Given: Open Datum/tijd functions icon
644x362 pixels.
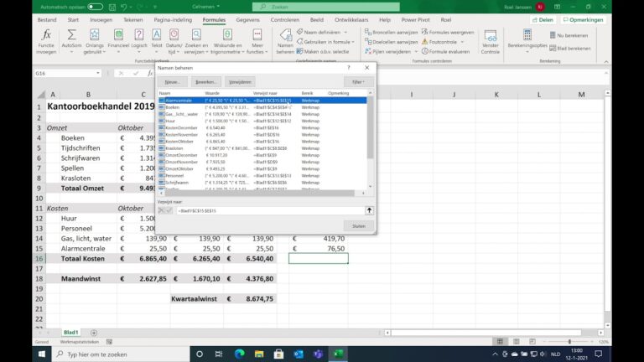Looking at the screenshot, I should pos(174,34).
